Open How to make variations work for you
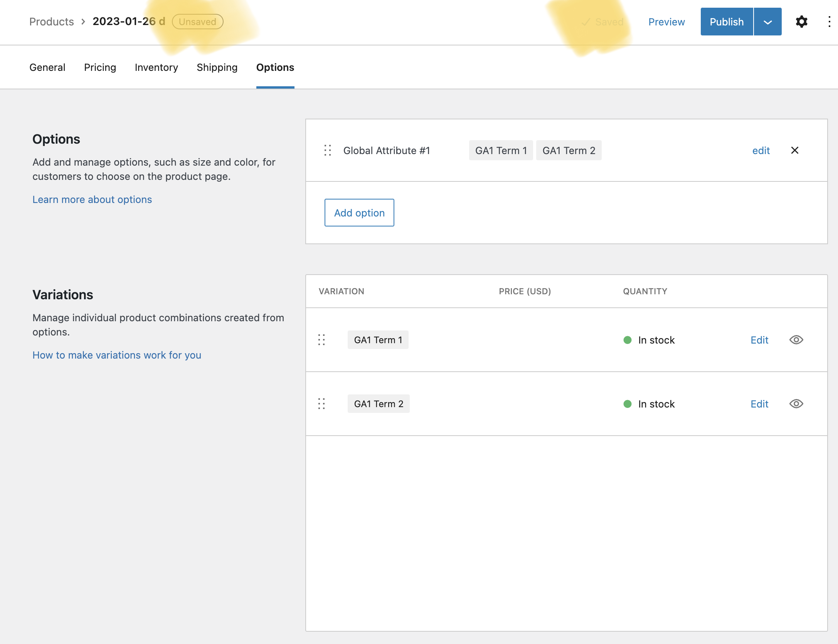Viewport: 838px width, 644px height. point(117,355)
